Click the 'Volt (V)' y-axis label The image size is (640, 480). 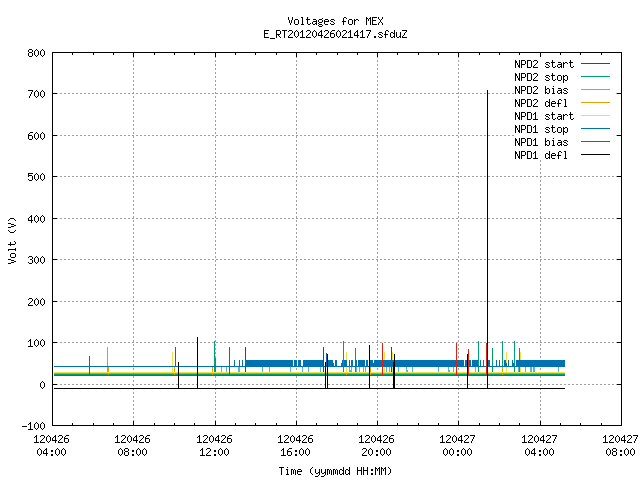(12, 240)
